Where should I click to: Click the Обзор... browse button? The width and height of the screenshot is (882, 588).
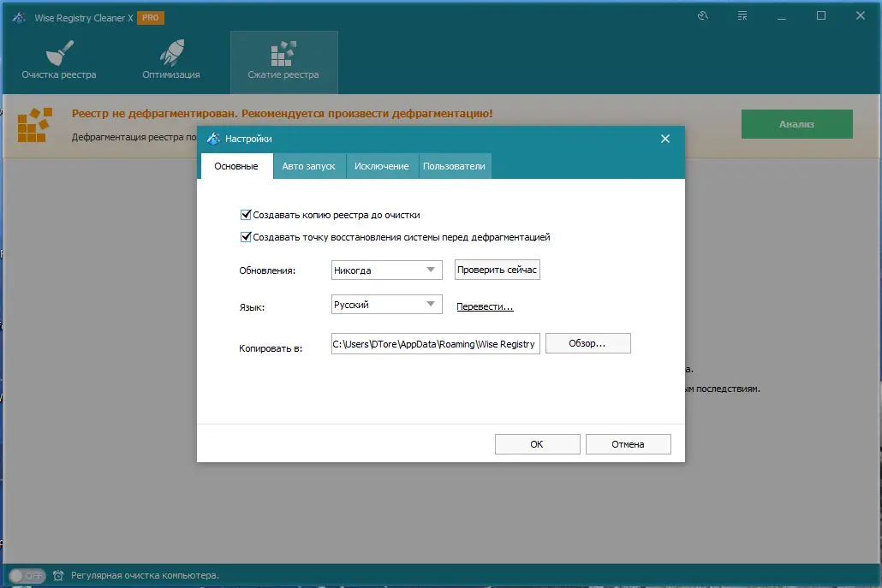587,343
